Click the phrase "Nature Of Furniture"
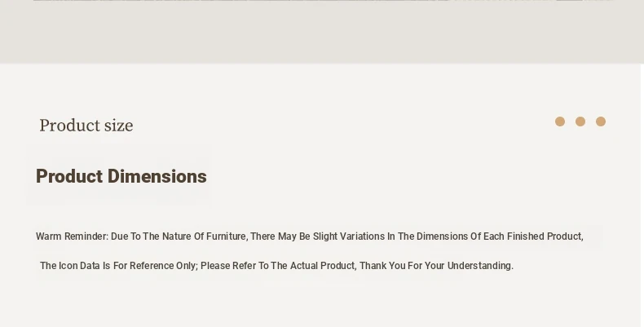The image size is (644, 327). (x=204, y=236)
